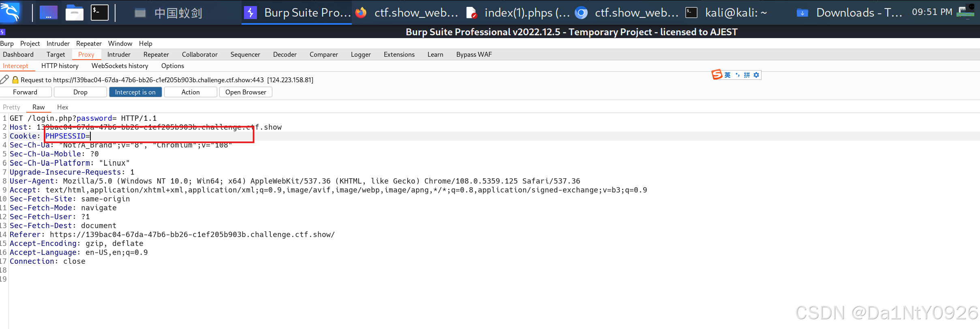Switch to the kali@kali terminal window

pos(726,13)
